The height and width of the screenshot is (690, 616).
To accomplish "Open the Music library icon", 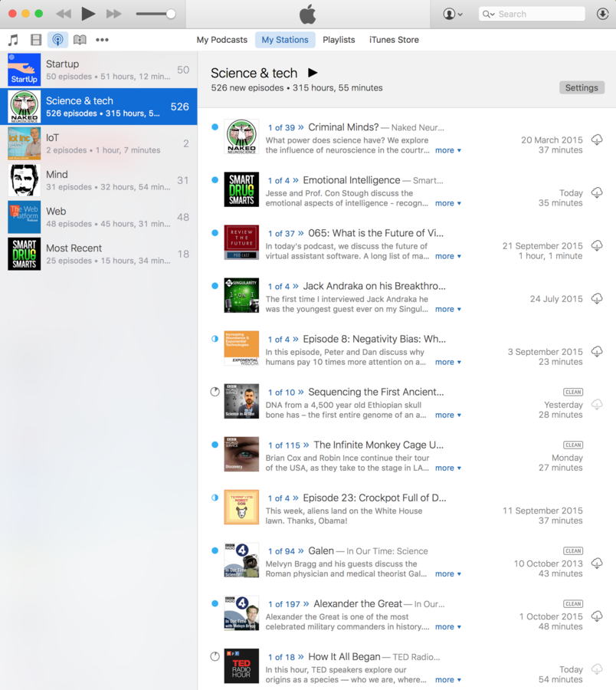I will (14, 40).
